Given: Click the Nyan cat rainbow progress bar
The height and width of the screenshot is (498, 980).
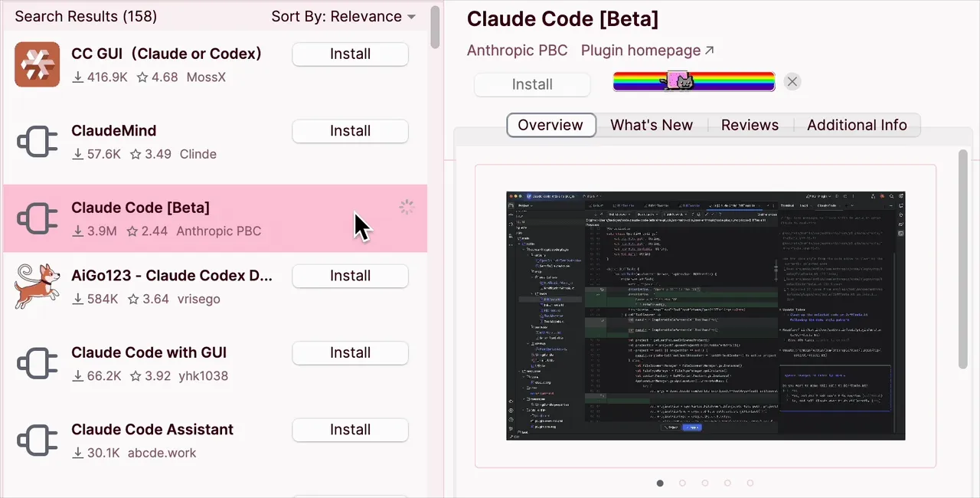Looking at the screenshot, I should coord(694,81).
